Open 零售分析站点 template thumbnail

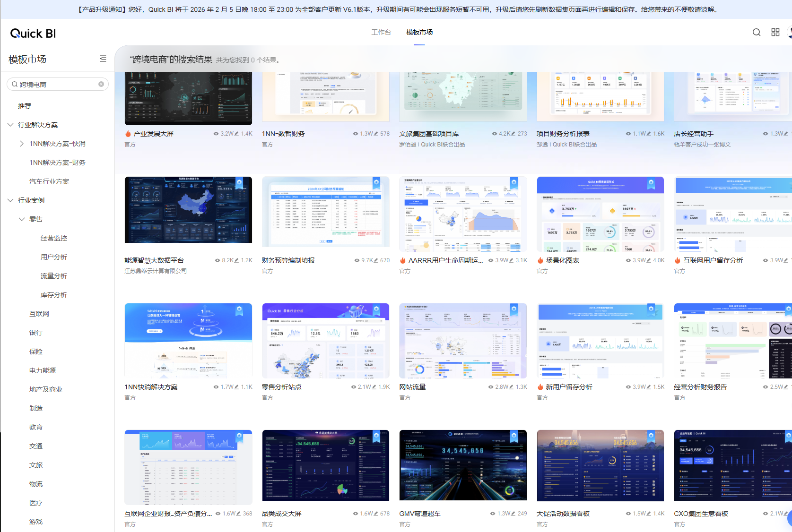pyautogui.click(x=326, y=341)
